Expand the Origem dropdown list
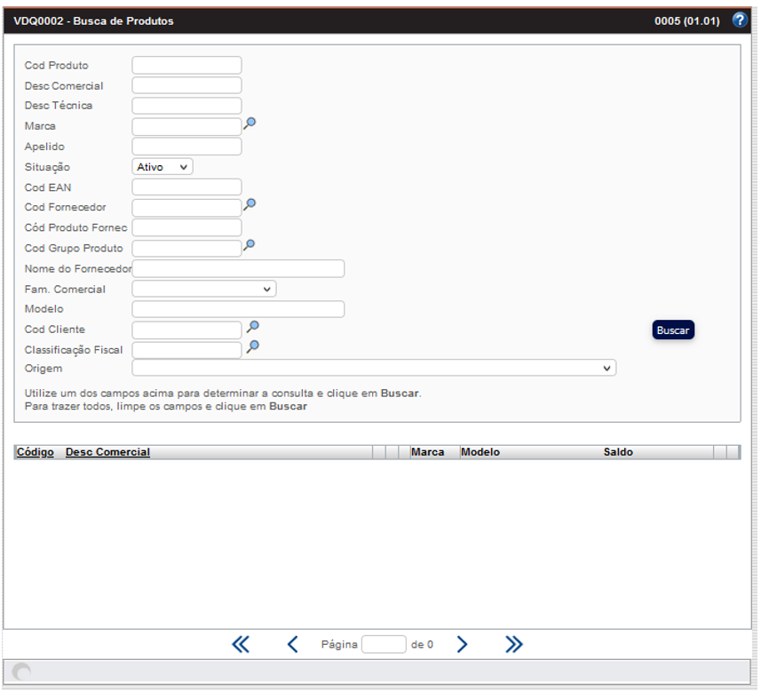 [374, 368]
